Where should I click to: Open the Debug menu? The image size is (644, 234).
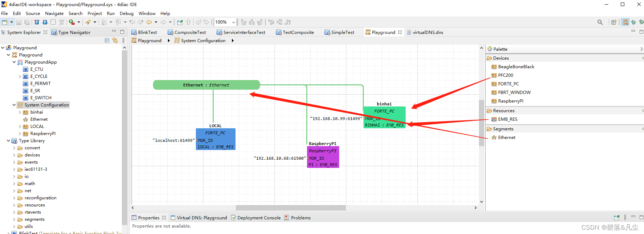pos(127,14)
